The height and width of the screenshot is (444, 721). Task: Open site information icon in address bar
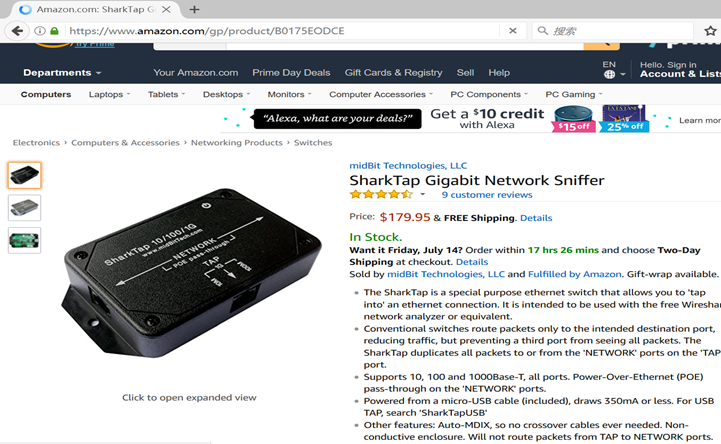coord(40,31)
